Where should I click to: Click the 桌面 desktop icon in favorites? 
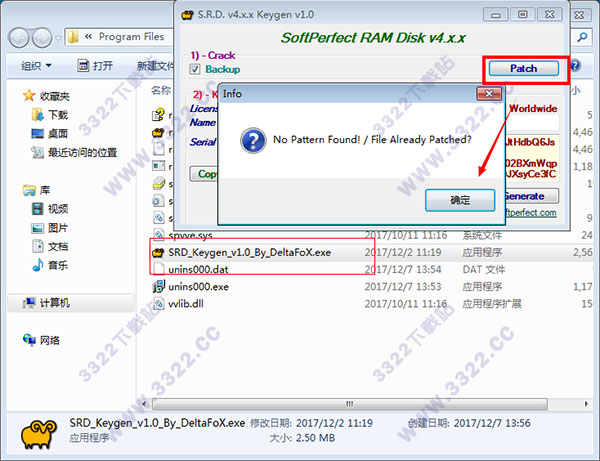pos(38,133)
